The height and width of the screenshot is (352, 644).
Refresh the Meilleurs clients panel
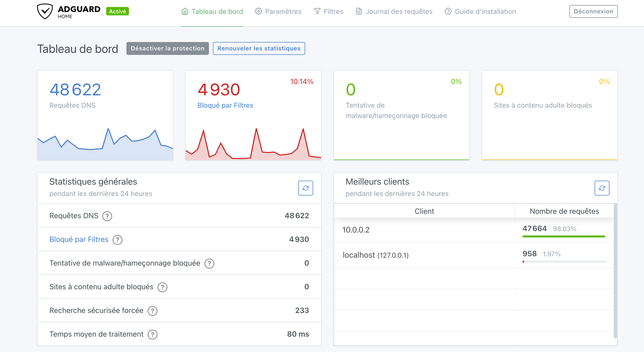click(x=602, y=188)
